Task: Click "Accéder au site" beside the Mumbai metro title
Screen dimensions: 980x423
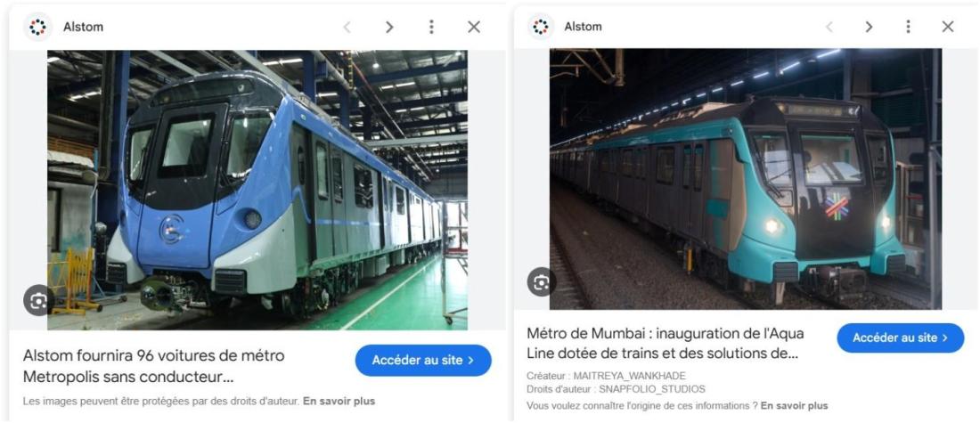Action: pos(900,338)
